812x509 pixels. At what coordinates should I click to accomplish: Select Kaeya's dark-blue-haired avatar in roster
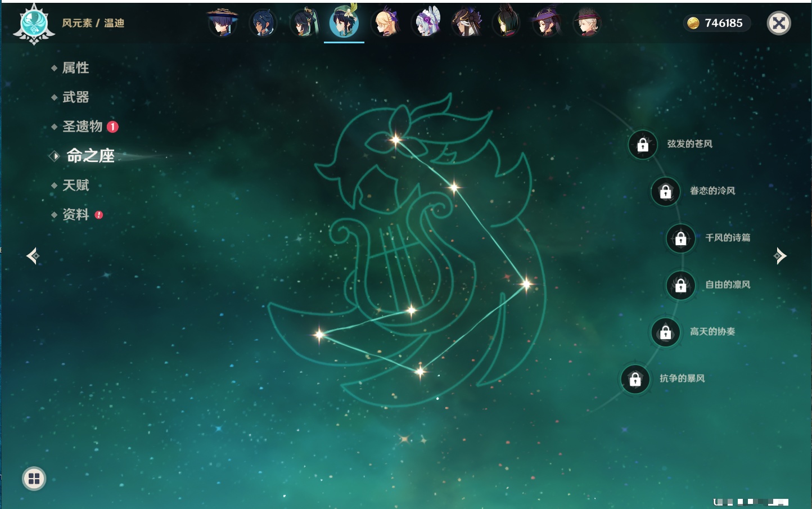click(x=263, y=22)
